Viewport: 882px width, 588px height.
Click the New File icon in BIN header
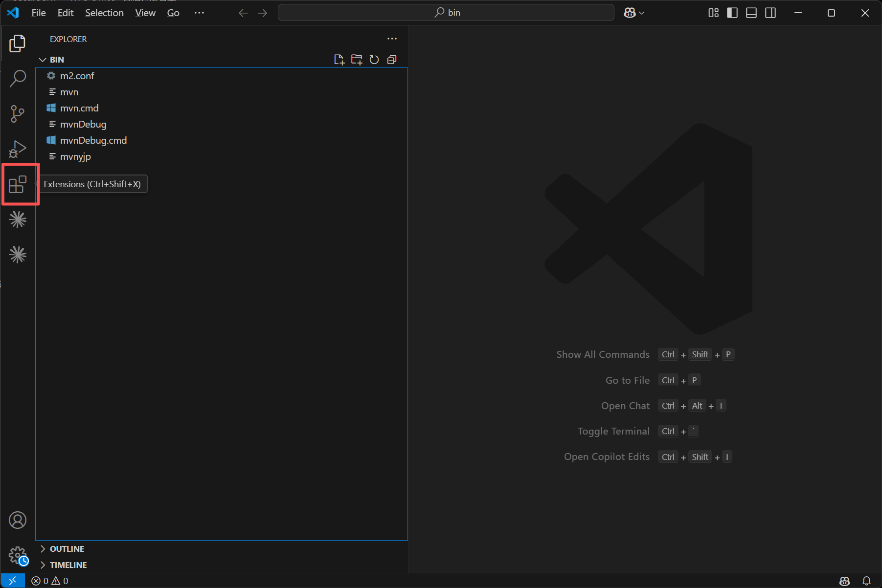pos(339,60)
